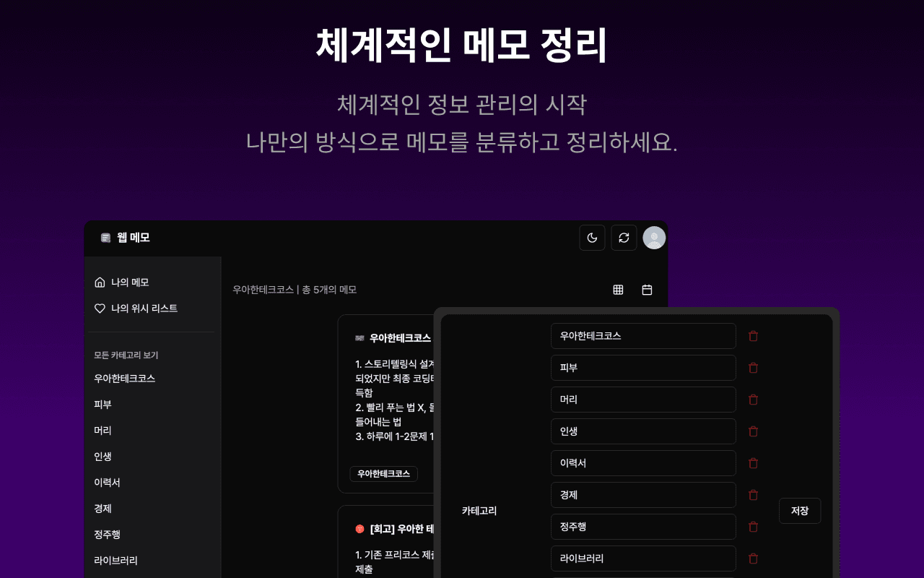Click the 웹 메모 app title text
924x578 pixels.
click(x=134, y=238)
